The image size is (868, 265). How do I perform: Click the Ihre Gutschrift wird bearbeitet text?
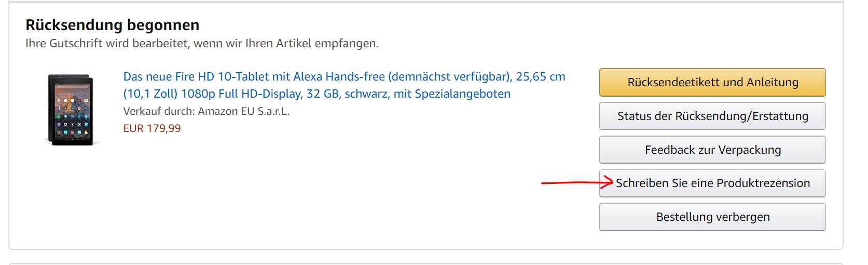pyautogui.click(x=202, y=43)
